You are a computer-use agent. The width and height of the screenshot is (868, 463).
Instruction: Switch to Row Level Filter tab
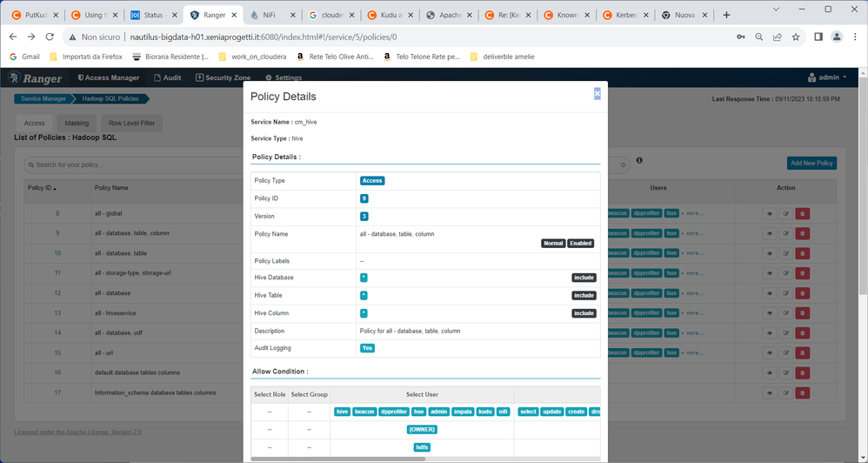click(131, 123)
